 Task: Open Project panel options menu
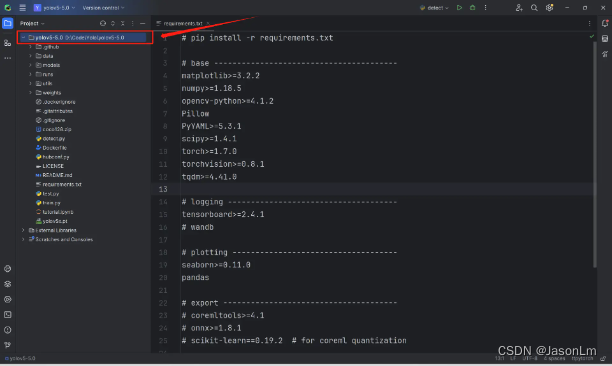click(x=132, y=23)
